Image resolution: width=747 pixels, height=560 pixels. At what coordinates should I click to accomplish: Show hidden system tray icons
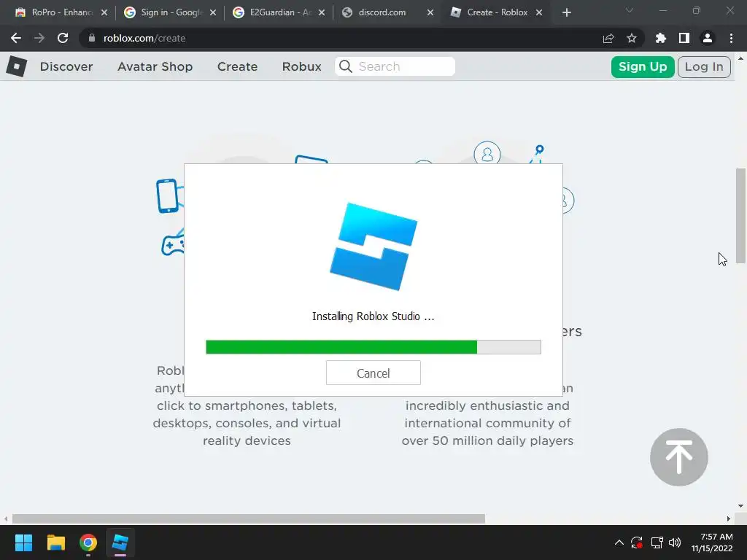click(x=619, y=542)
